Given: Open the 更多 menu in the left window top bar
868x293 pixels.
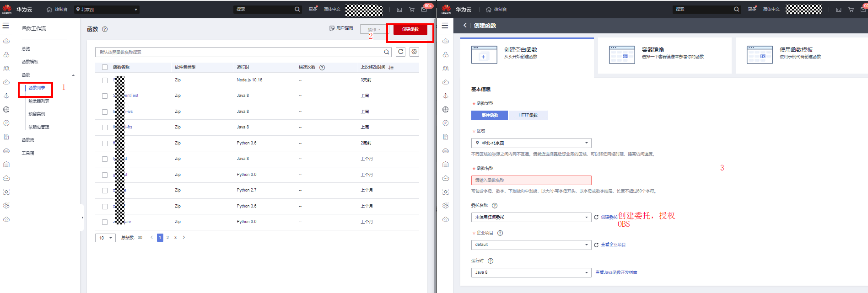Looking at the screenshot, I should pyautogui.click(x=313, y=9).
